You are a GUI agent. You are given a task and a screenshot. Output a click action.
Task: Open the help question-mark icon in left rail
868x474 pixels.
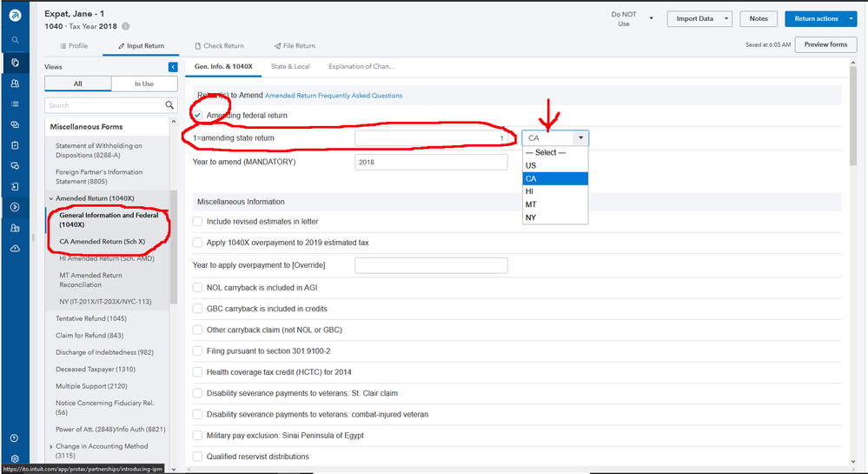[x=15, y=438]
